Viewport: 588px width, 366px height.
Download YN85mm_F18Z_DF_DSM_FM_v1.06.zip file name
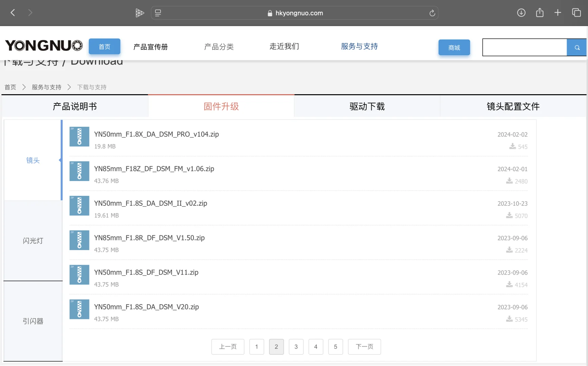tap(154, 169)
